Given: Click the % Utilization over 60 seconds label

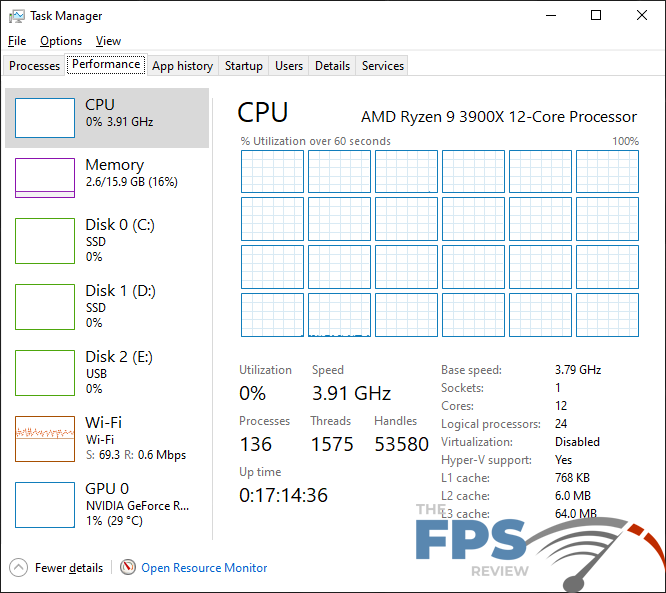Looking at the screenshot, I should (x=316, y=141).
